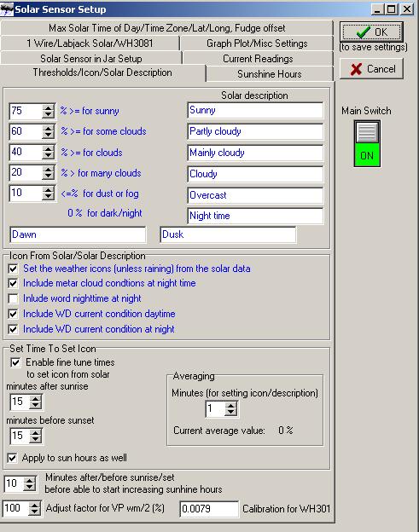Click the red X Cancel button
Viewport: 419px width, 532px height.
(371, 69)
